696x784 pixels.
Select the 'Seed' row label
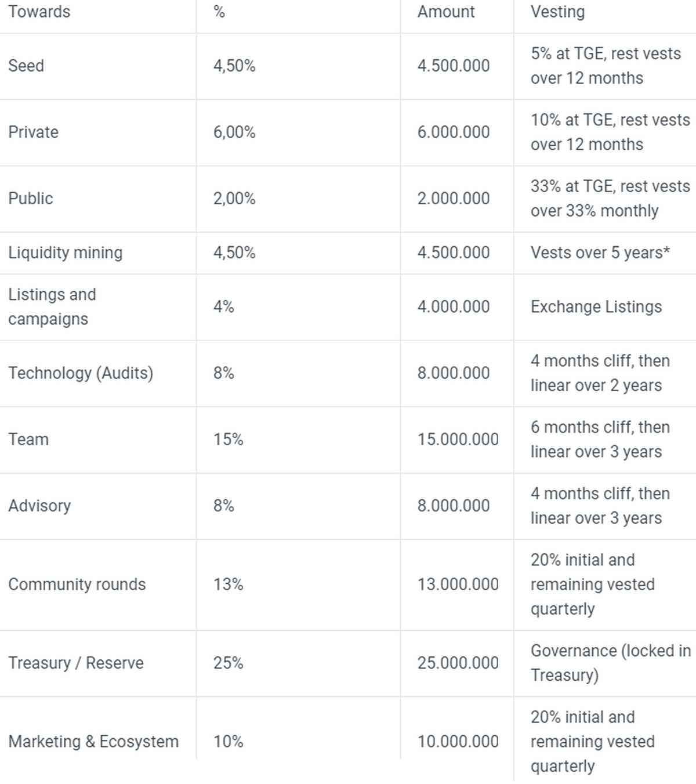pyautogui.click(x=26, y=66)
